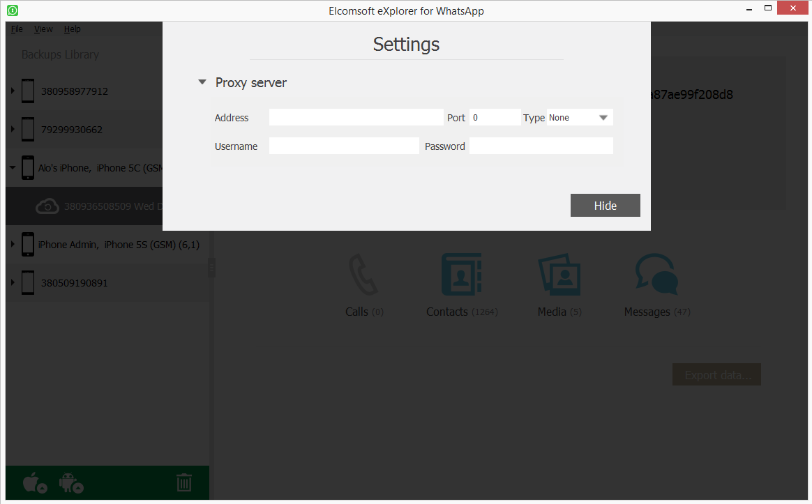Minimize the Elcomsoft eXplorer window

click(x=749, y=9)
